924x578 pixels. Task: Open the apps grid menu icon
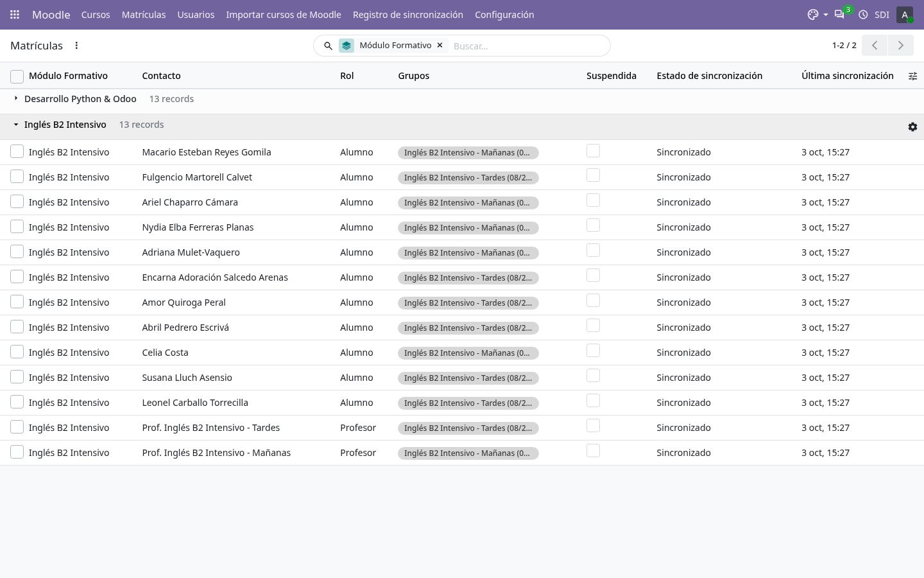pos(15,14)
